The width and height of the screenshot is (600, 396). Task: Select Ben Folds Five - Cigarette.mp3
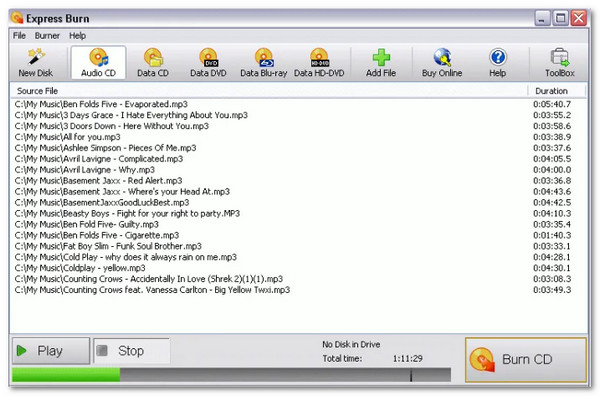point(97,235)
